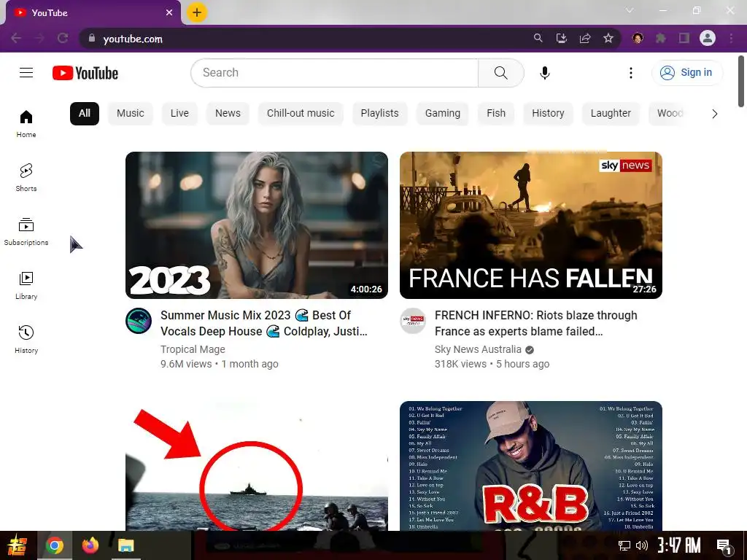The height and width of the screenshot is (560, 747).
Task: Click the 3:47 AM clock
Action: 679,545
